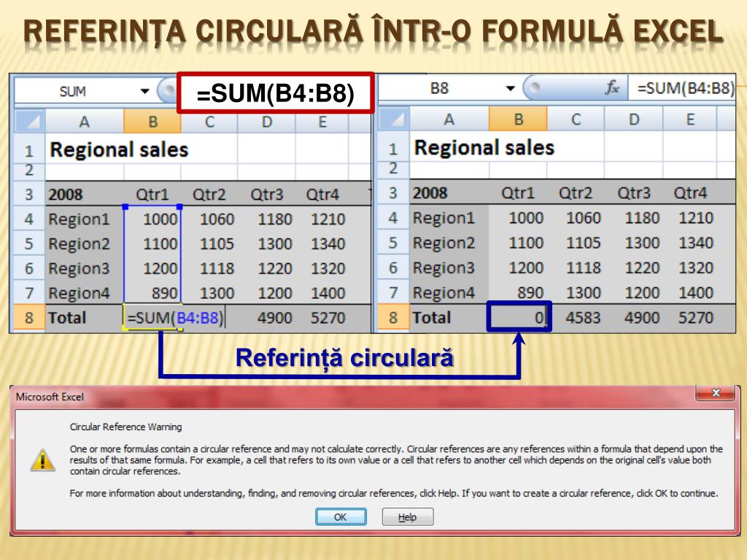
Task: Click value 1000 in B8-name-box sheet
Action: [x=526, y=217]
